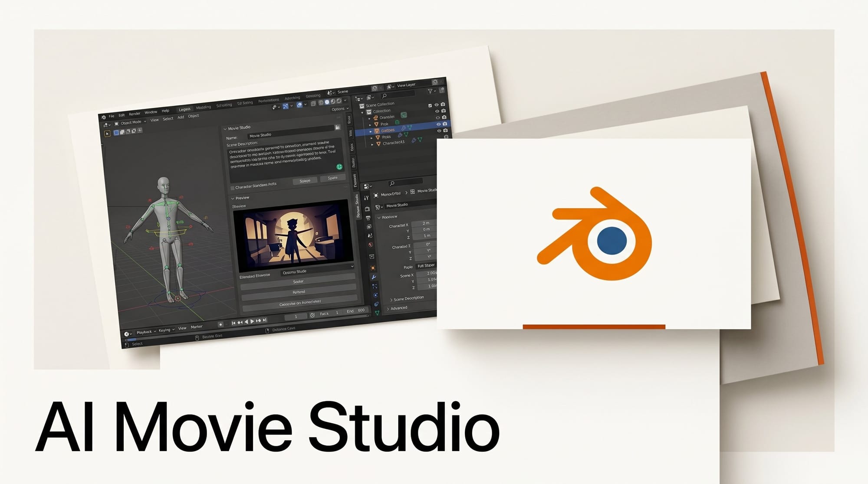Click the new scene icon right of Scene field

click(x=375, y=88)
